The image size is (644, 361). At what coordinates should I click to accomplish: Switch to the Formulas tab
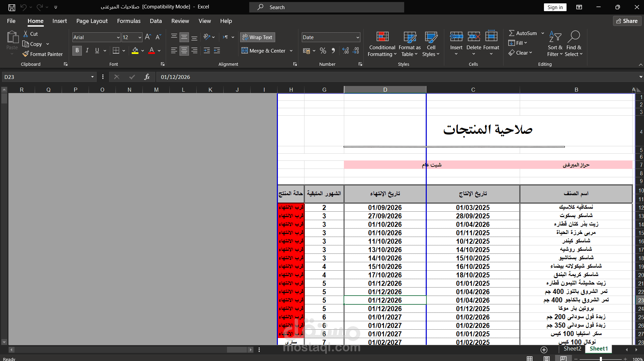pyautogui.click(x=129, y=21)
